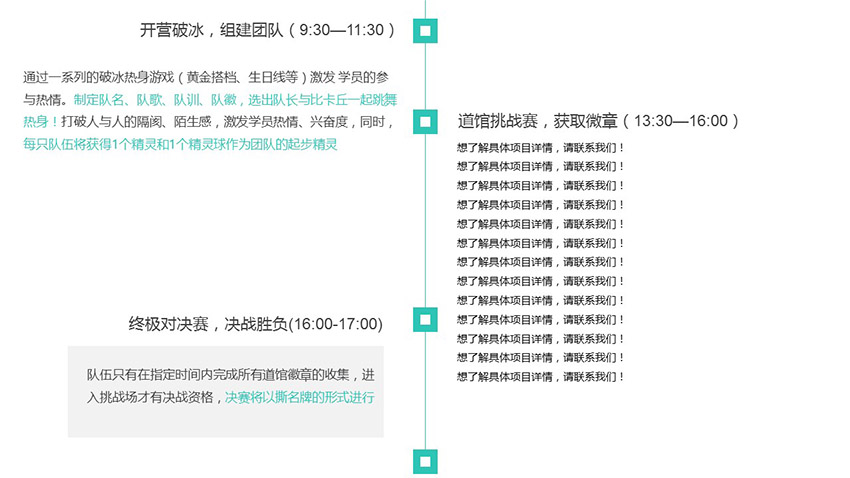Click the timeline marker beside 开营破冰 heading
The image size is (850, 478).
(425, 31)
